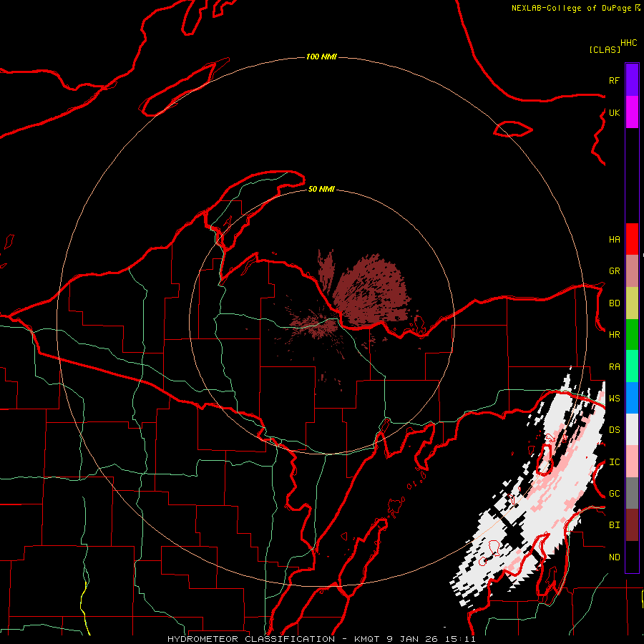Click the RF legend label
644x644 pixels.
(614, 81)
